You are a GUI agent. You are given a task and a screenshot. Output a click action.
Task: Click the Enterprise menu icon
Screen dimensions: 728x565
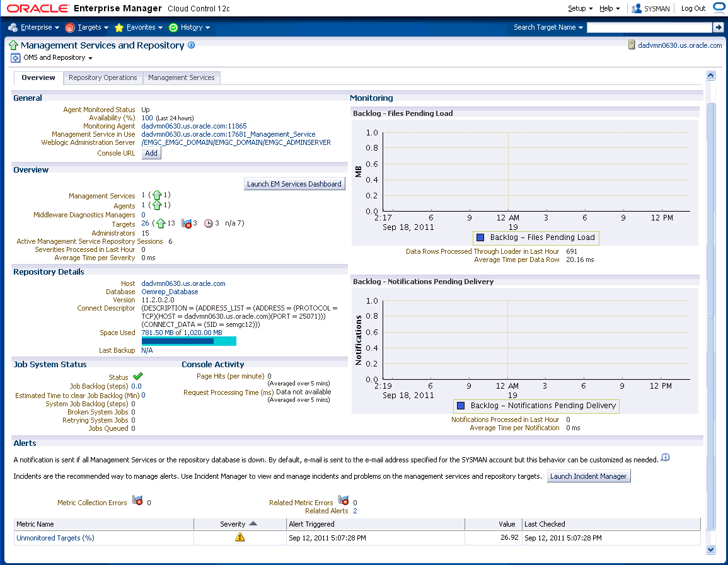coord(13,28)
